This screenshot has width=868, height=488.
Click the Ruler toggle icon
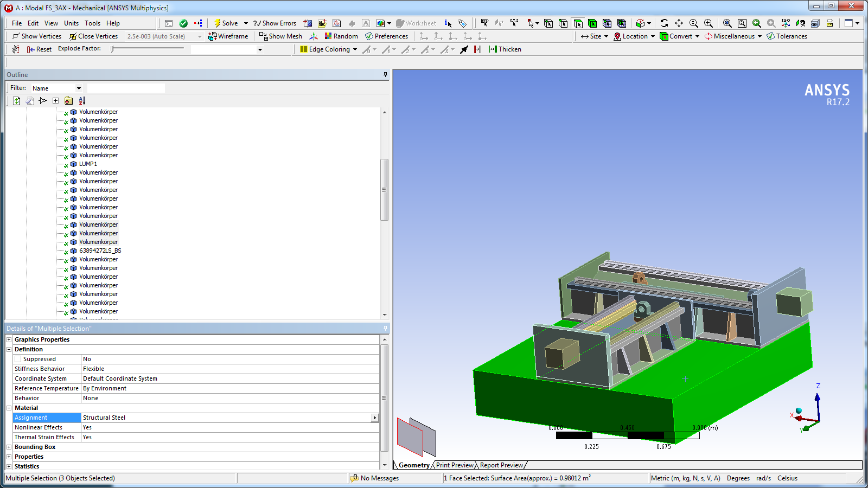(829, 23)
